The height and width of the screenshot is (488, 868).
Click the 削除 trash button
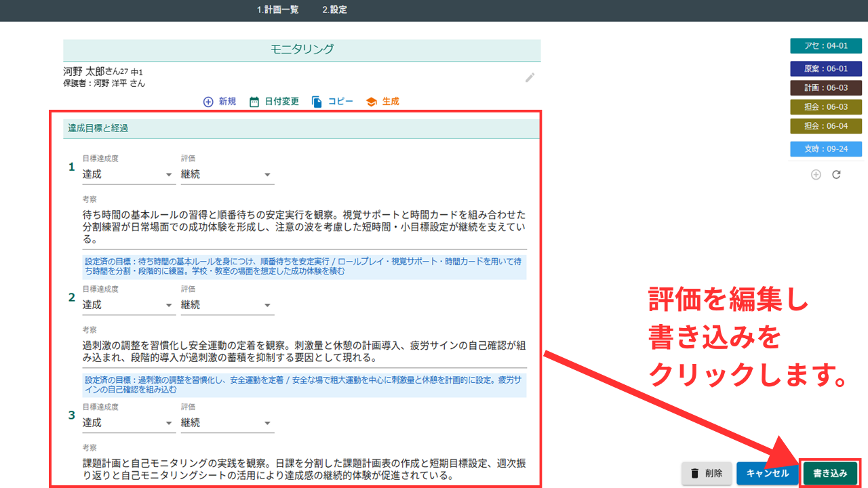(x=706, y=473)
